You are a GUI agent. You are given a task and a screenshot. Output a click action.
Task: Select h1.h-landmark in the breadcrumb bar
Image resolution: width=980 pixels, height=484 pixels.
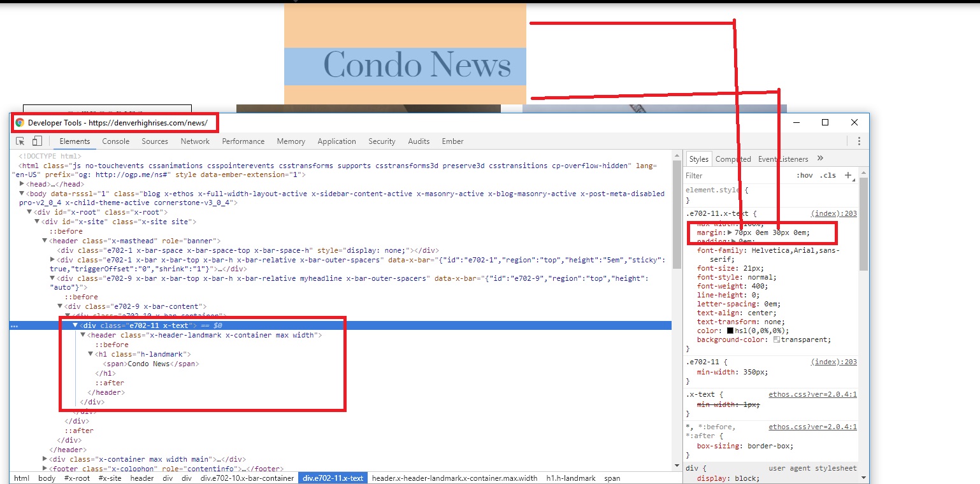coord(571,478)
